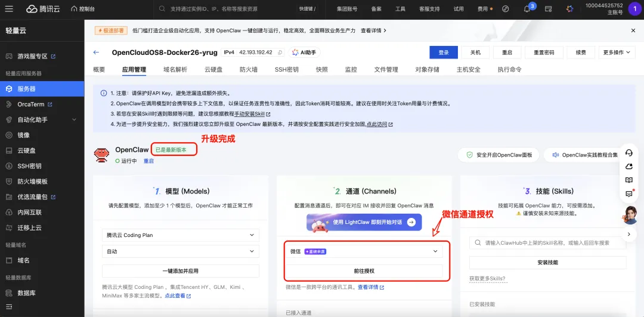
Task: Open 点此查看 Coding Plan link
Action: click(178, 296)
